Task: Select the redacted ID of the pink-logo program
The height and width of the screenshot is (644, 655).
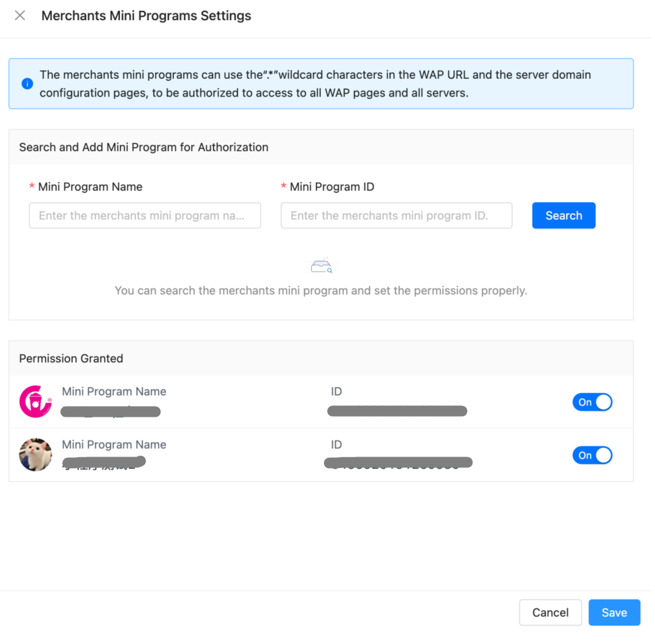Action: coord(397,411)
